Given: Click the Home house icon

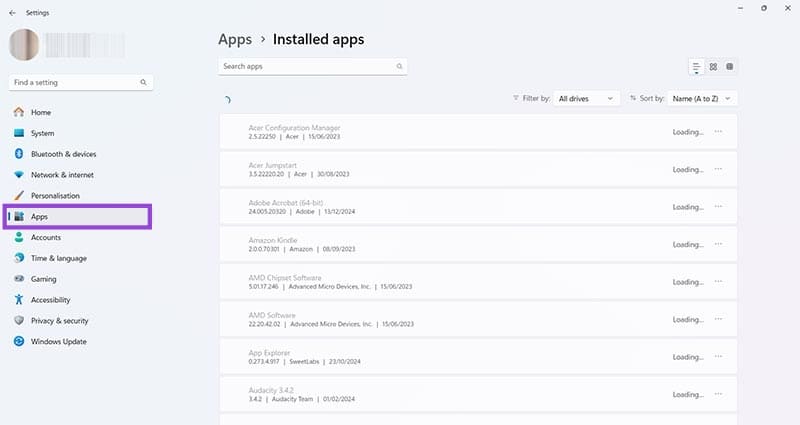Looking at the screenshot, I should point(19,112).
